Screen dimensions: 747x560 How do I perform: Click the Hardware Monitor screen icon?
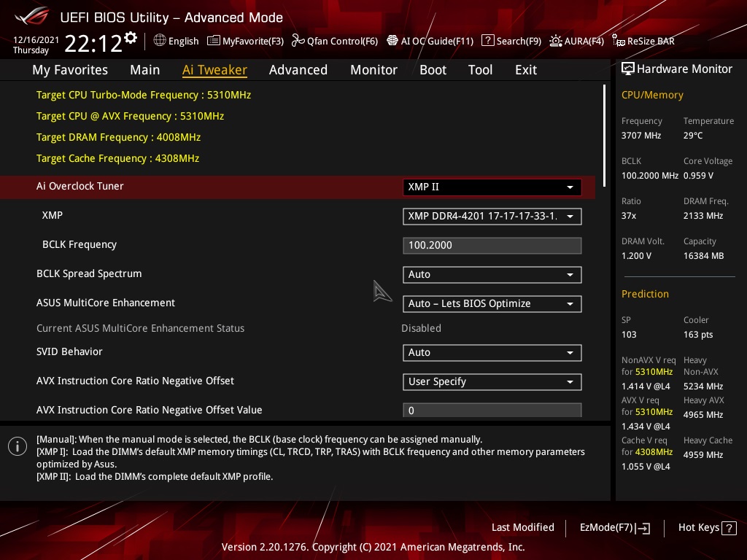pos(628,69)
